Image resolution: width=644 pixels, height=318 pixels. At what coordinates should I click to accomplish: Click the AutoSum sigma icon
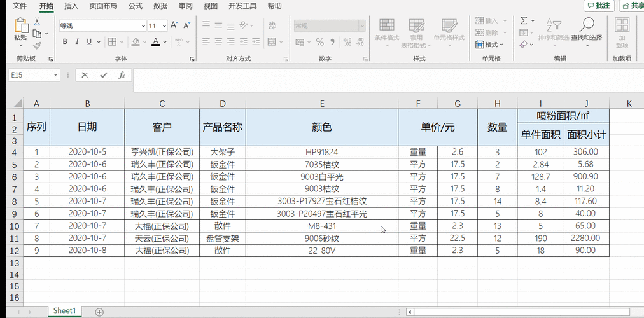pos(524,20)
